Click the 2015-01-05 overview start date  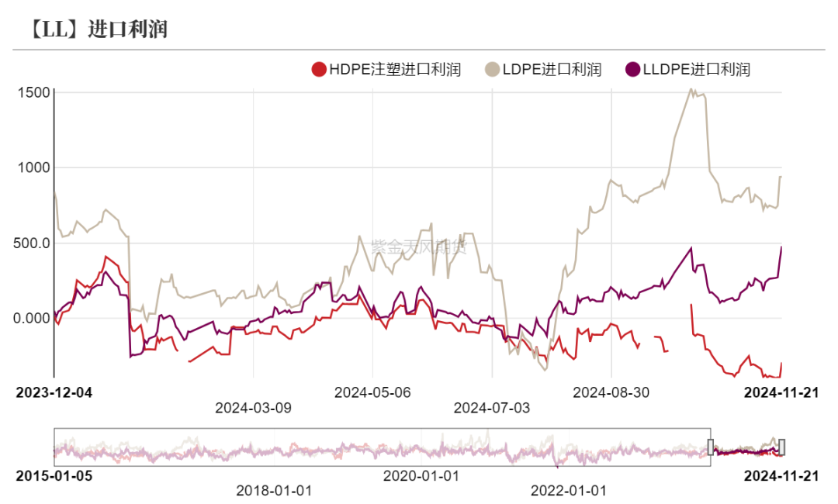tap(54, 475)
